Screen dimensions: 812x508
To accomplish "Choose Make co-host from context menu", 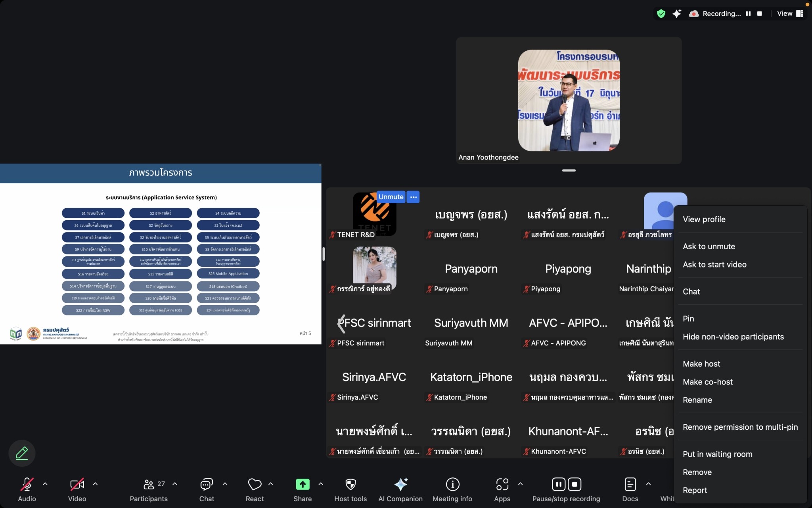I will click(x=707, y=382).
